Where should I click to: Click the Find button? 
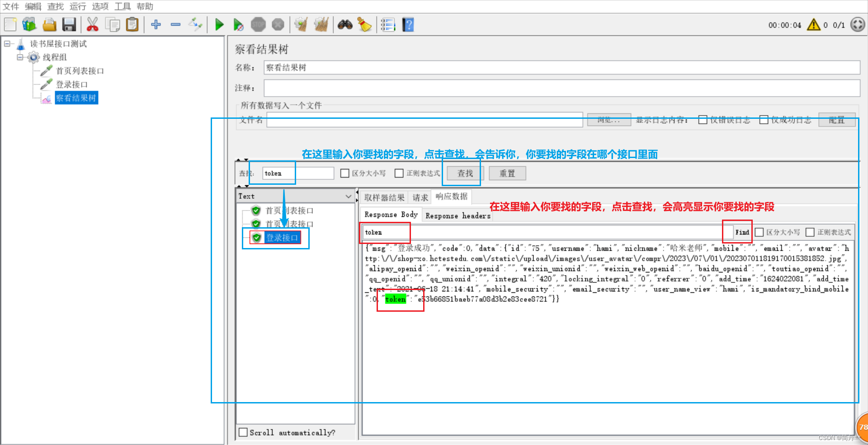point(742,232)
